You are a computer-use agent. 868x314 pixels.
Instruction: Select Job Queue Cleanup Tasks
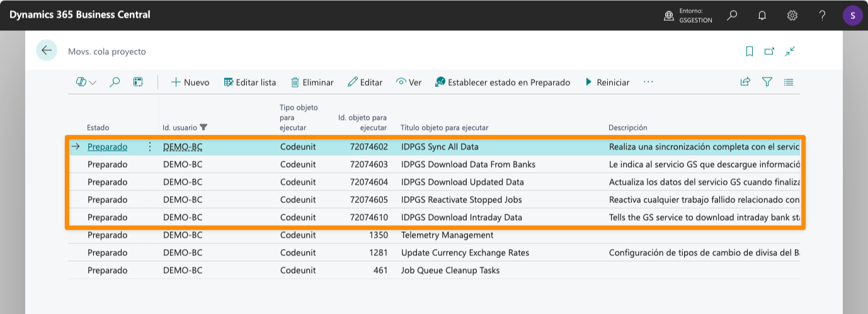(450, 270)
